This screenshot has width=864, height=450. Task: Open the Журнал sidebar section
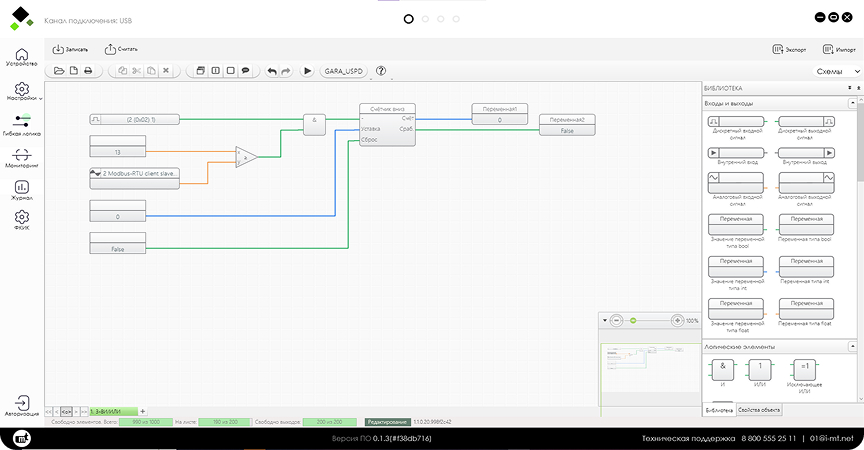[22, 190]
